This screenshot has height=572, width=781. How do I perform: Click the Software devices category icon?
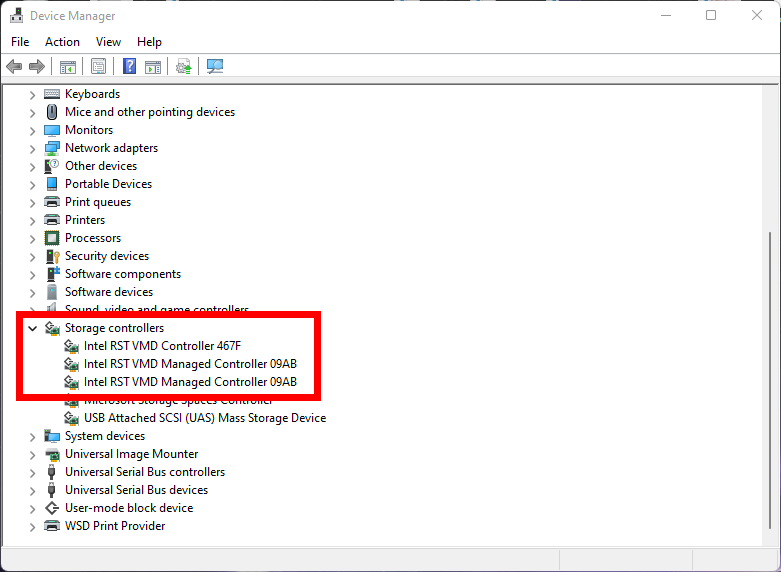[52, 292]
